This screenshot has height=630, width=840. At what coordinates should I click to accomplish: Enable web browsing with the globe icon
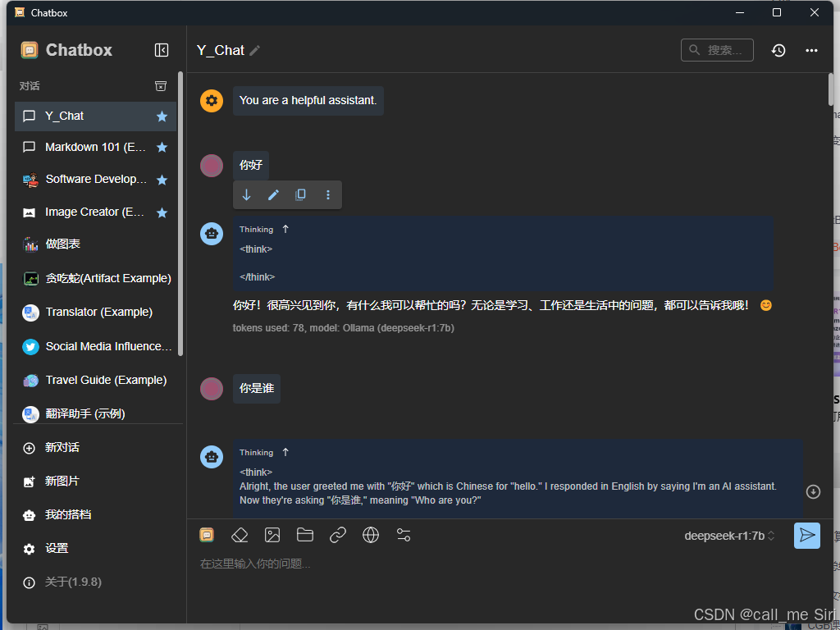coord(371,535)
